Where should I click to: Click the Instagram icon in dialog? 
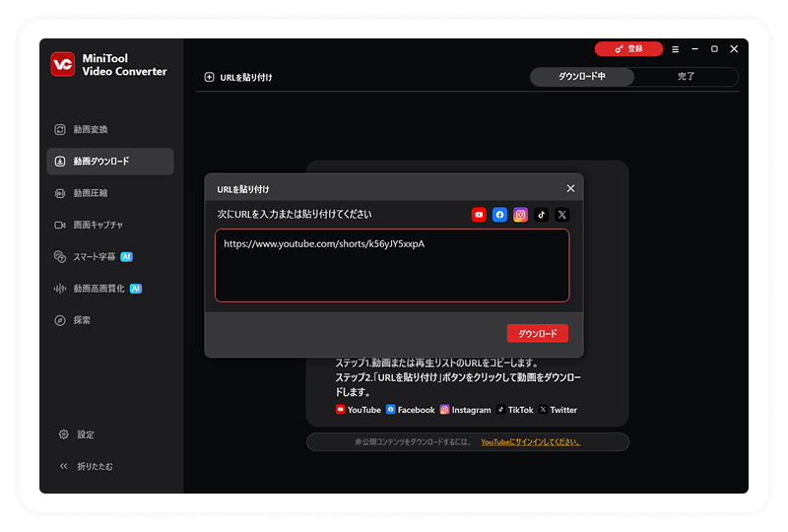521,215
